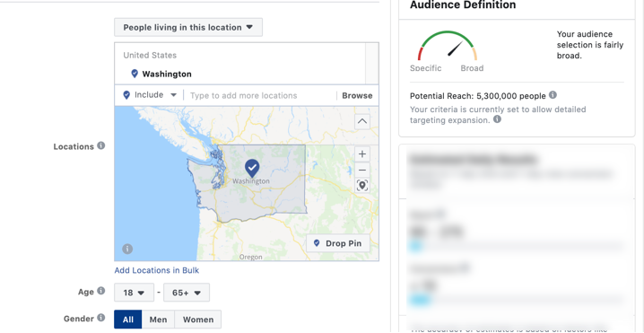Click the map info icon at bottom-left of map
The width and height of the screenshot is (644, 333).
click(127, 249)
